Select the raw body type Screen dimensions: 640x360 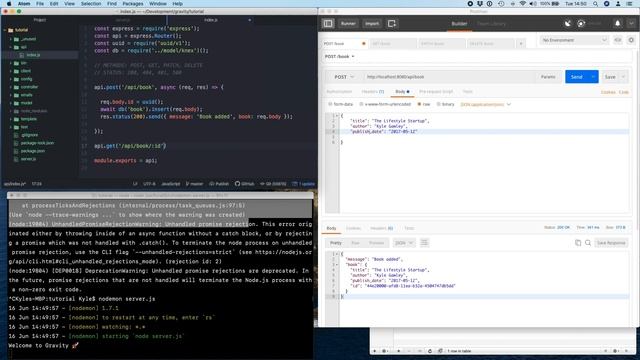(x=424, y=104)
